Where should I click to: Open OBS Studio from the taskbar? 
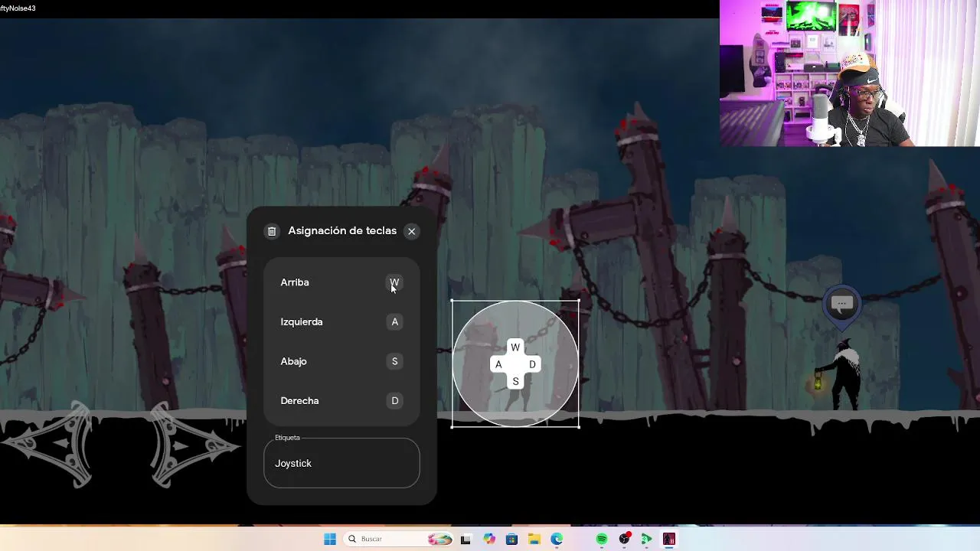click(625, 539)
